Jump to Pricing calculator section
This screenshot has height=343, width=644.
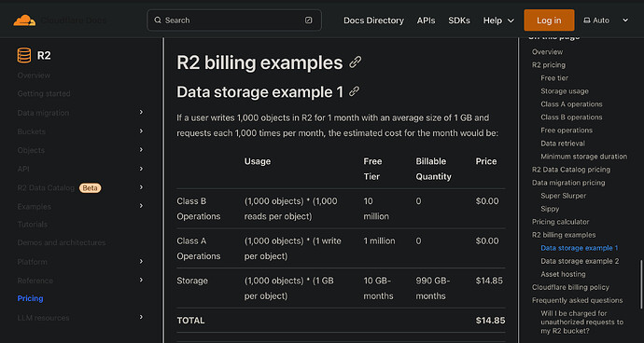click(561, 222)
